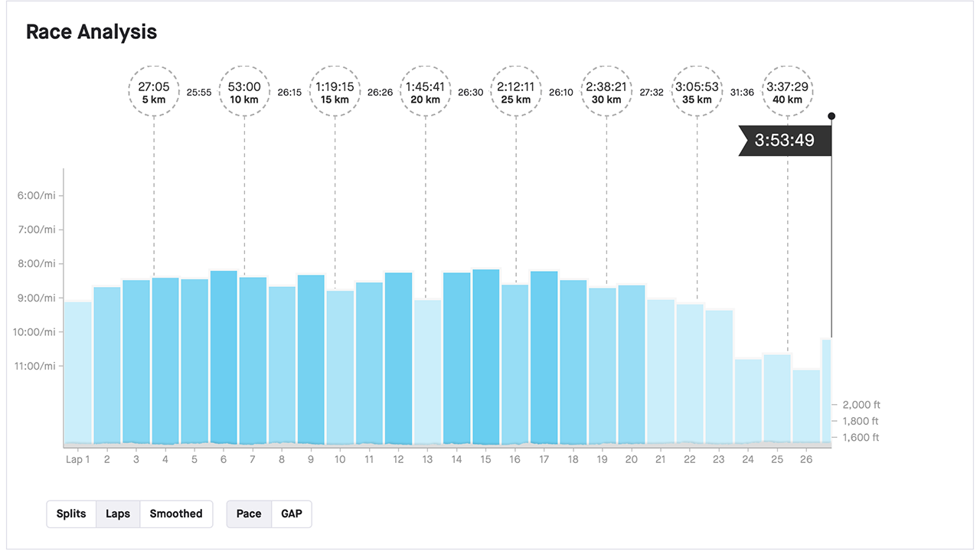The width and height of the screenshot is (980, 551).
Task: Select the Pace metric button
Action: pos(249,514)
